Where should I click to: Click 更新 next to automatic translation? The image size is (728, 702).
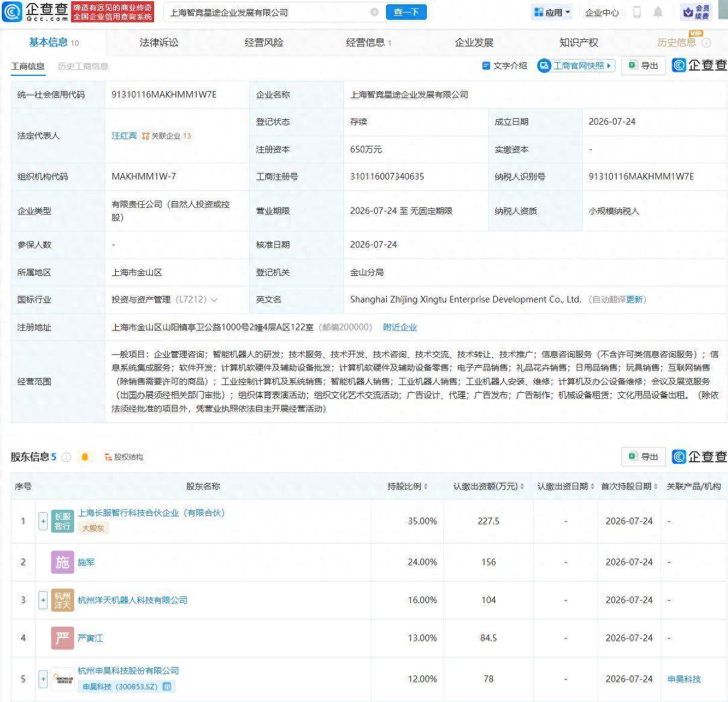pos(634,299)
